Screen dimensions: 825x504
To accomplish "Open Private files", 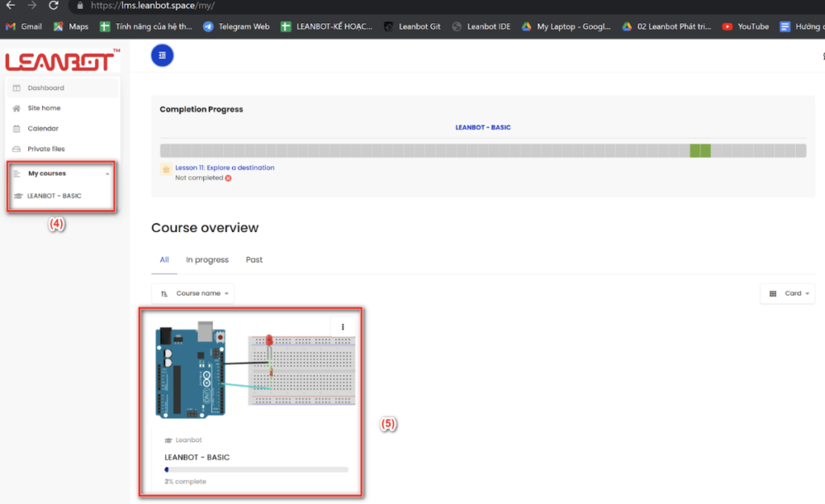I will 45,148.
